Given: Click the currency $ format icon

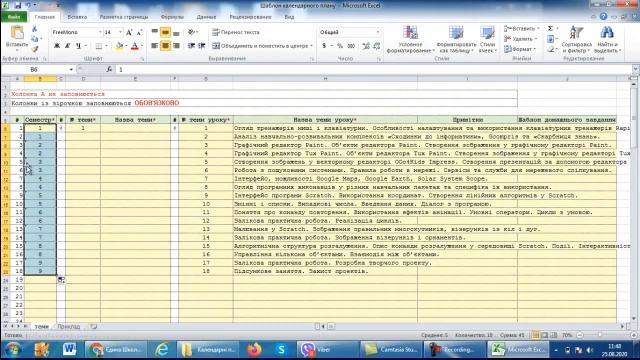Looking at the screenshot, I should click(324, 46).
